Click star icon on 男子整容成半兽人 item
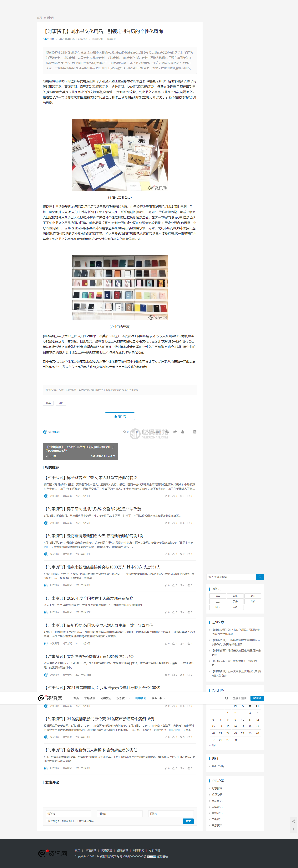This screenshot has width=298, height=868. [166, 496]
